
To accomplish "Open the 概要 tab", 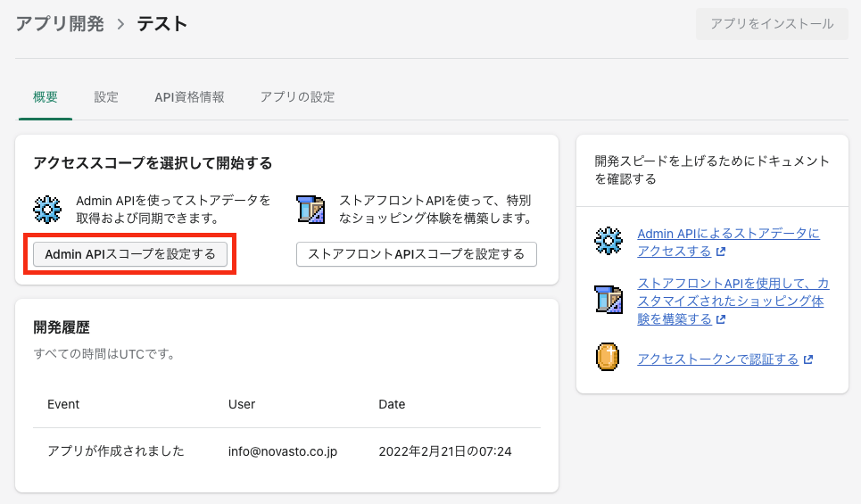I will pos(45,97).
